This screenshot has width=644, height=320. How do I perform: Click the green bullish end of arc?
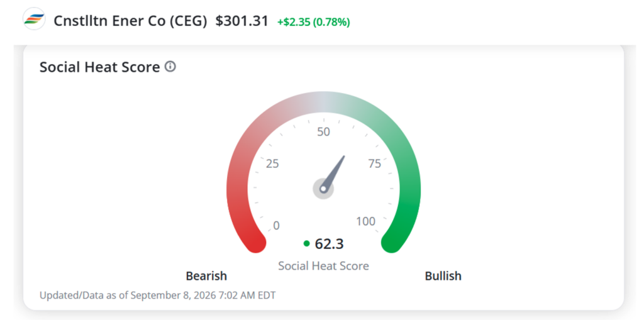[392, 241]
